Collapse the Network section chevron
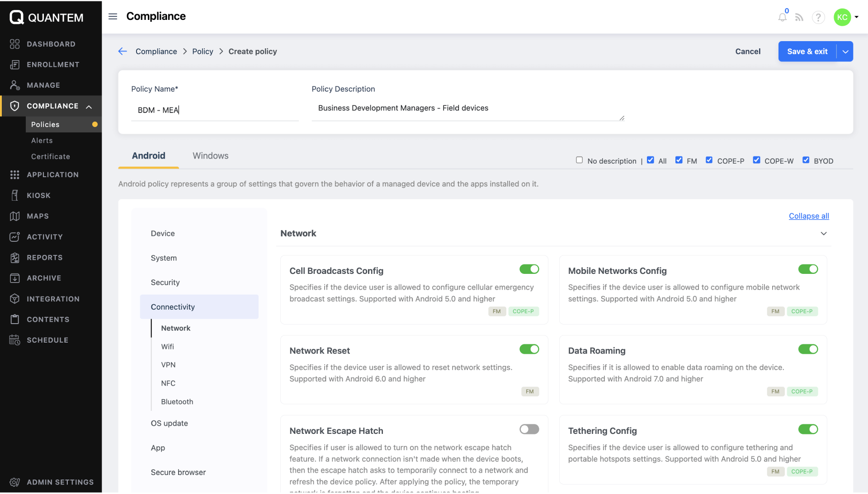 [x=824, y=234]
